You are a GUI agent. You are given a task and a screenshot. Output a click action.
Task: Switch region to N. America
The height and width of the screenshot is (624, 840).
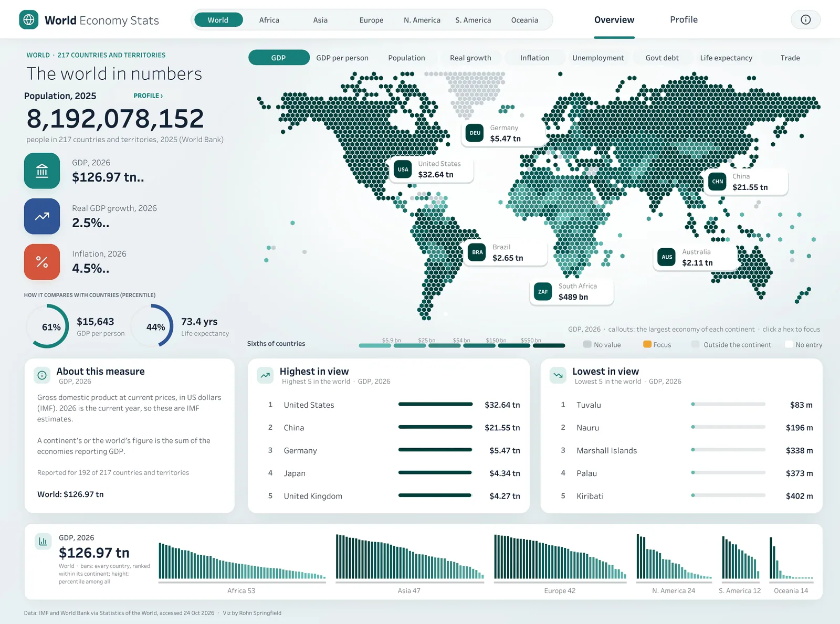tap(422, 20)
